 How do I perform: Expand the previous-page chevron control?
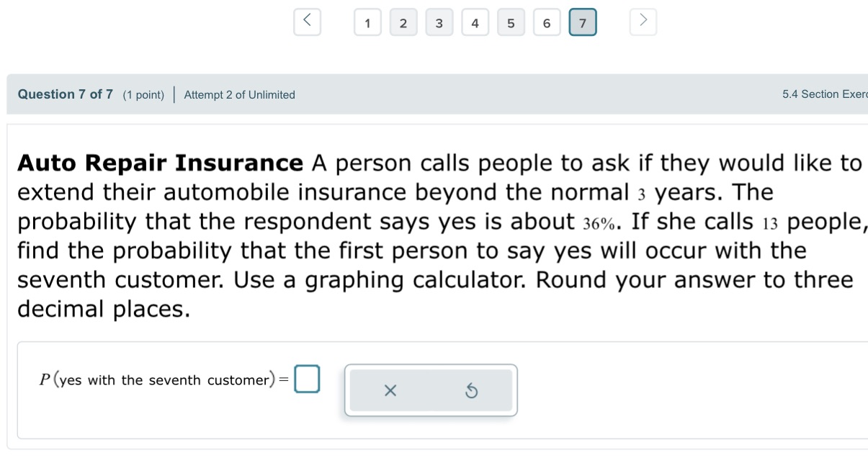(x=306, y=22)
